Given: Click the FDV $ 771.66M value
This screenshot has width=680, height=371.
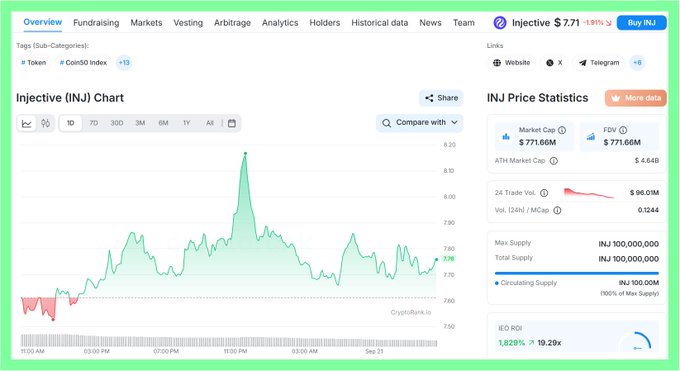Looking at the screenshot, I should tap(622, 142).
